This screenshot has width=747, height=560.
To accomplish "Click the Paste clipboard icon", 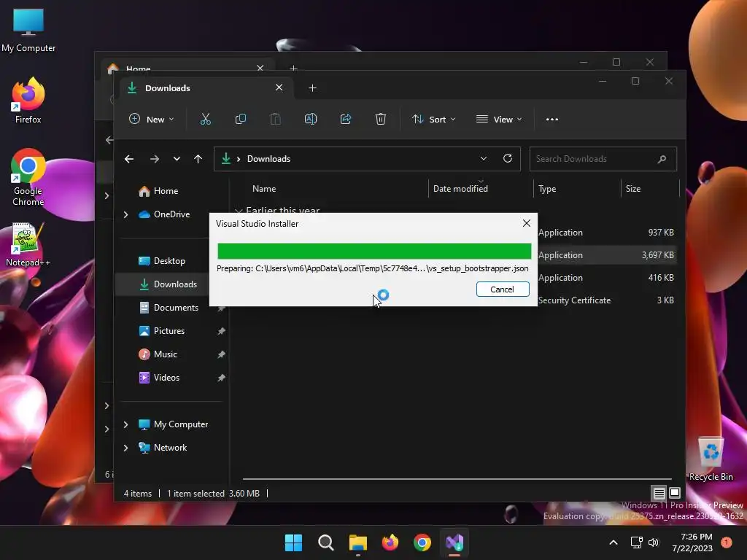I will click(x=275, y=119).
